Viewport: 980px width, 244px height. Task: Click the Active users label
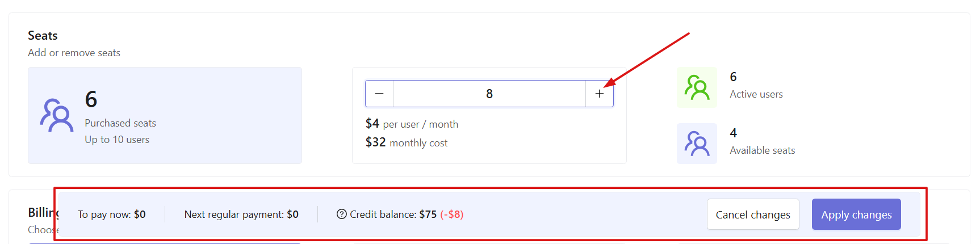tap(756, 94)
